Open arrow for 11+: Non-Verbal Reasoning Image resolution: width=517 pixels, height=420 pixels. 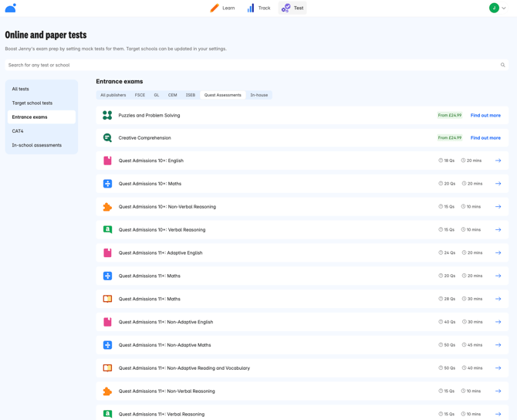click(498, 391)
